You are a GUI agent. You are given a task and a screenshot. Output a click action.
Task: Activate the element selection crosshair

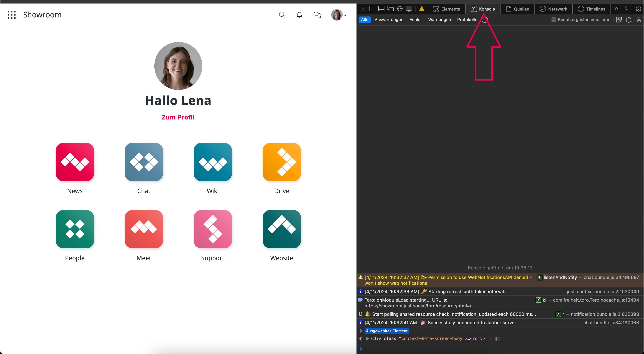(x=400, y=9)
